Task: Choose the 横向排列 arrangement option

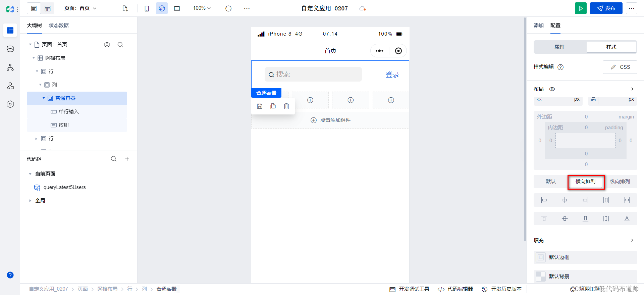Action: [585, 182]
